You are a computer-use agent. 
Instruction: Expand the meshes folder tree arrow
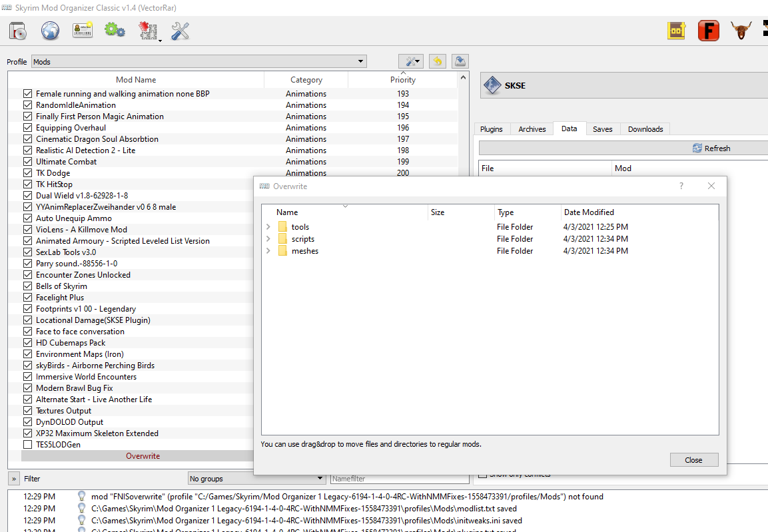point(268,250)
